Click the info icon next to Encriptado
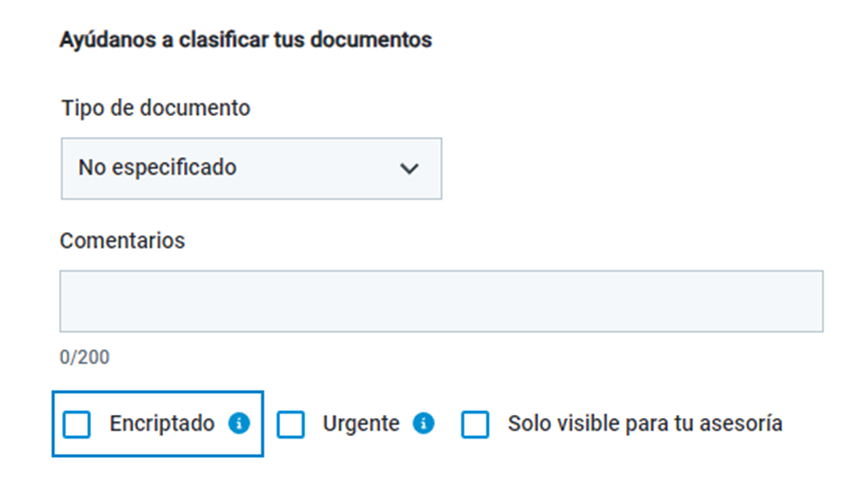Viewport: 841px width, 484px height. point(239,423)
